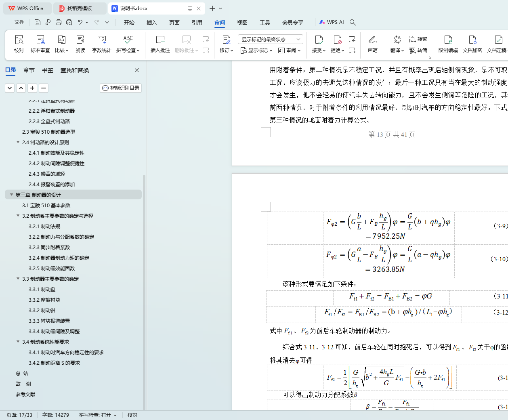This screenshot has height=420, width=508.
Task: Click the save icon in quick access bar
Action: pyautogui.click(x=38, y=22)
